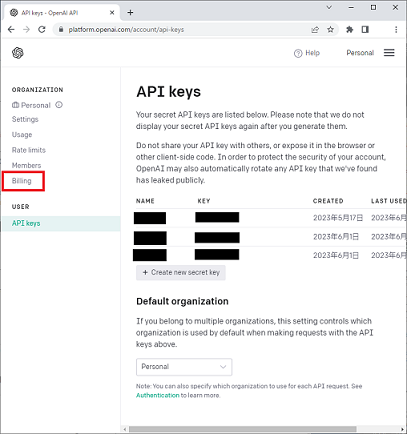The width and height of the screenshot is (407, 434).
Task: Click the NAME column header
Action: [x=145, y=201]
